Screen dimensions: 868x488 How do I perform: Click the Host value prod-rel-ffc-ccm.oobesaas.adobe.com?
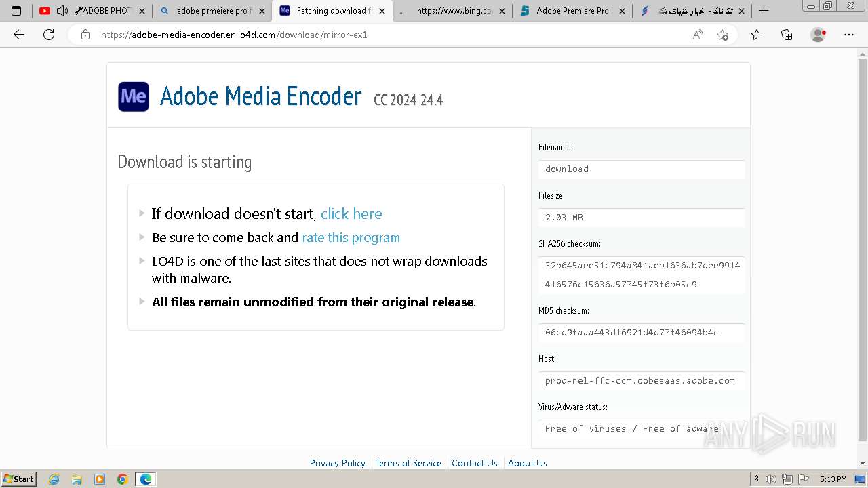[x=642, y=380]
